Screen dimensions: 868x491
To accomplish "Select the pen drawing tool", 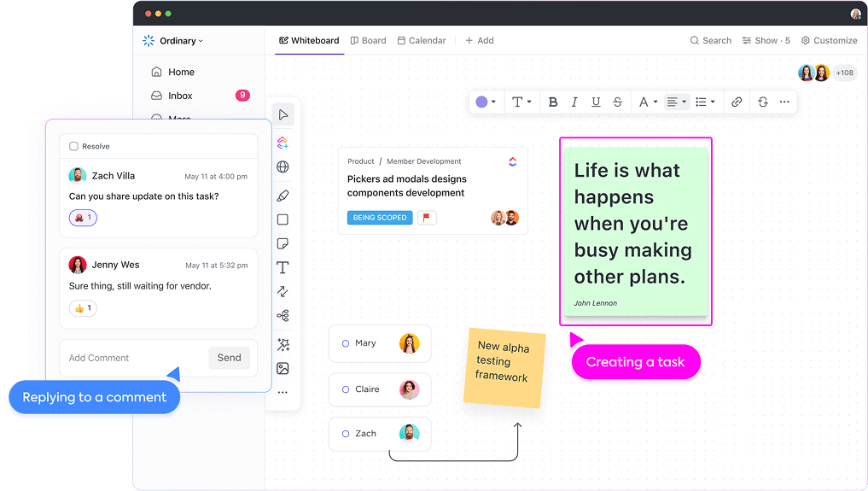I will (283, 196).
